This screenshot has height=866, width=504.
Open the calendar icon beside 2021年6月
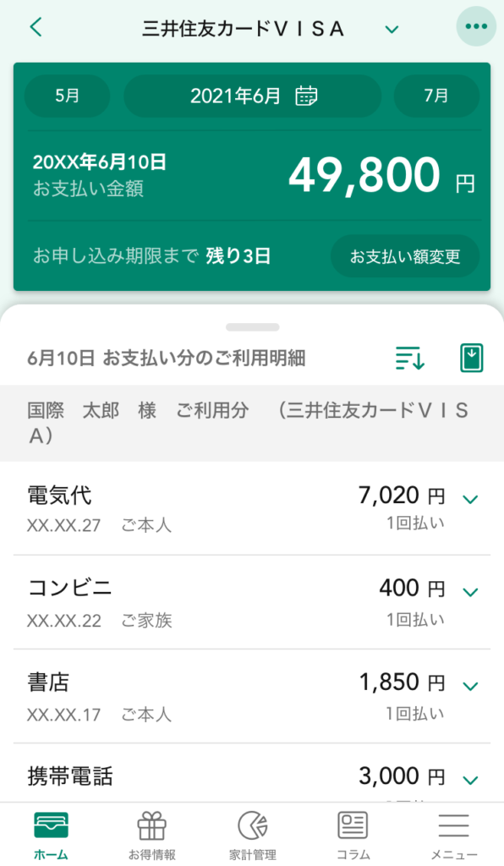[306, 96]
